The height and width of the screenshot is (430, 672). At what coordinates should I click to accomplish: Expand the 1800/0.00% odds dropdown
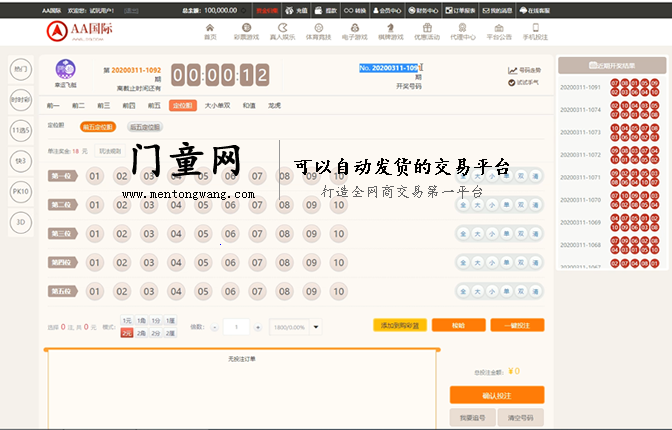click(x=317, y=327)
